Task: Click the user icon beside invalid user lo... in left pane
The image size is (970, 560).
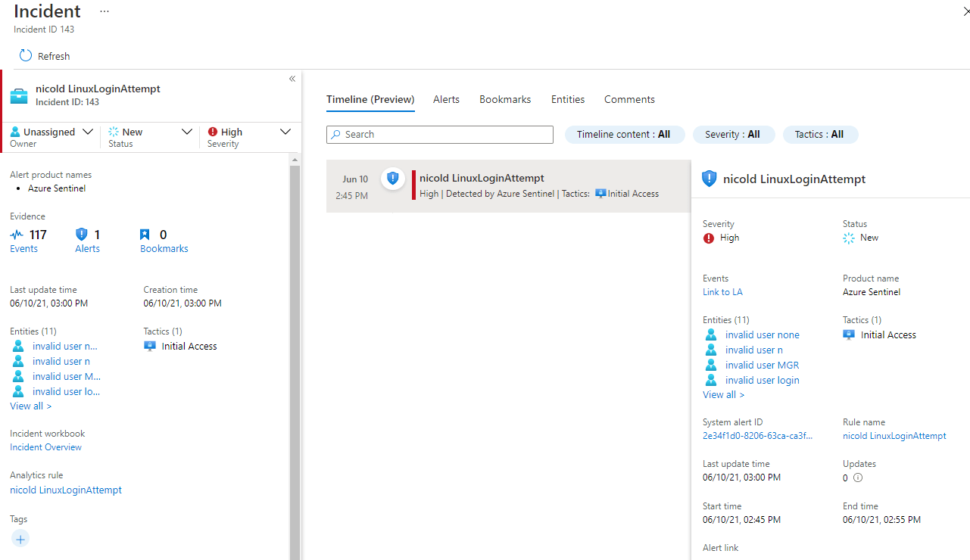Action: pos(18,391)
